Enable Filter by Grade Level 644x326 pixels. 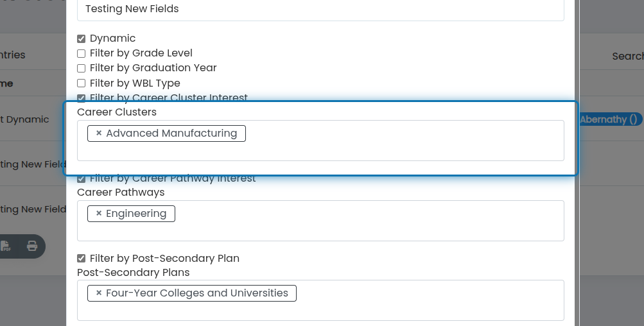[x=82, y=53]
